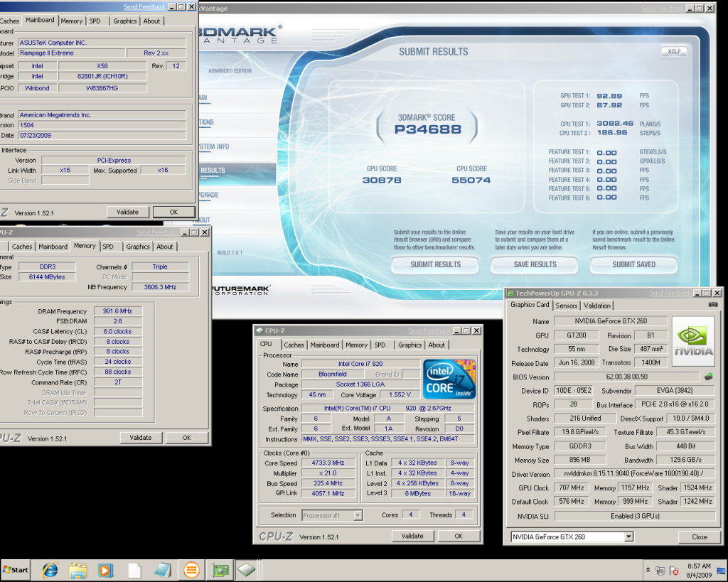Click GPU score value "30878"
728x582 pixels.
click(x=382, y=180)
